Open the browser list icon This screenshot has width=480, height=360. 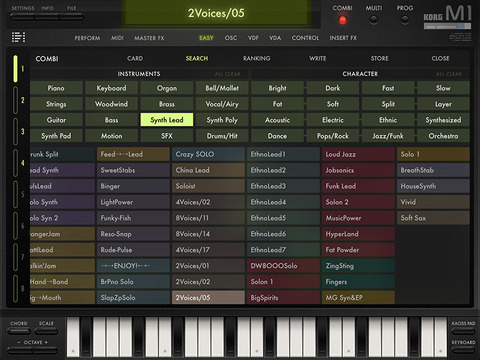pos(18,37)
